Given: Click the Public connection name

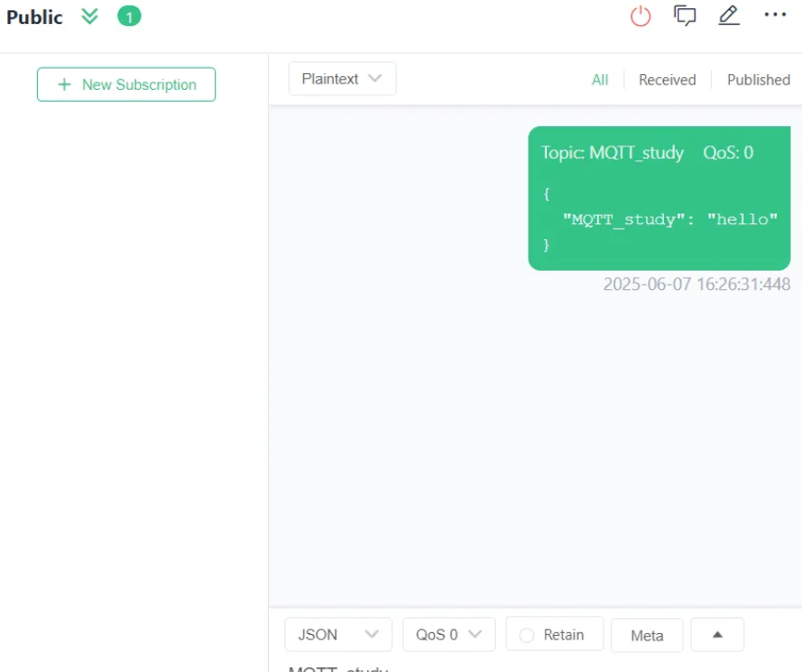Looking at the screenshot, I should point(34,18).
